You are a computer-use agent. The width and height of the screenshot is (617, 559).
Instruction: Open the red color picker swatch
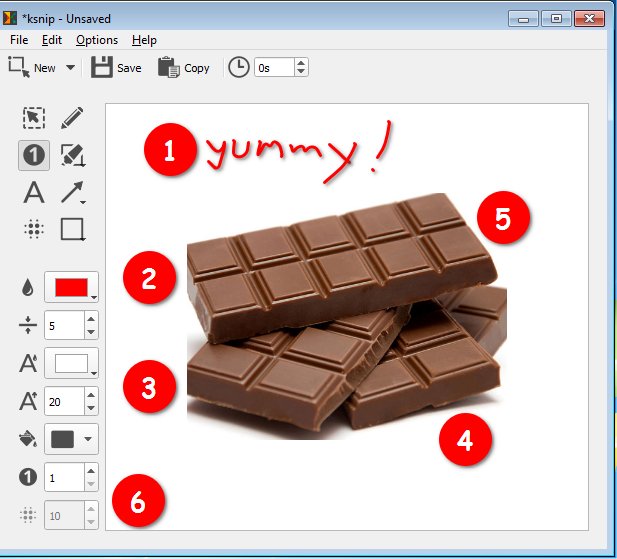pyautogui.click(x=71, y=287)
